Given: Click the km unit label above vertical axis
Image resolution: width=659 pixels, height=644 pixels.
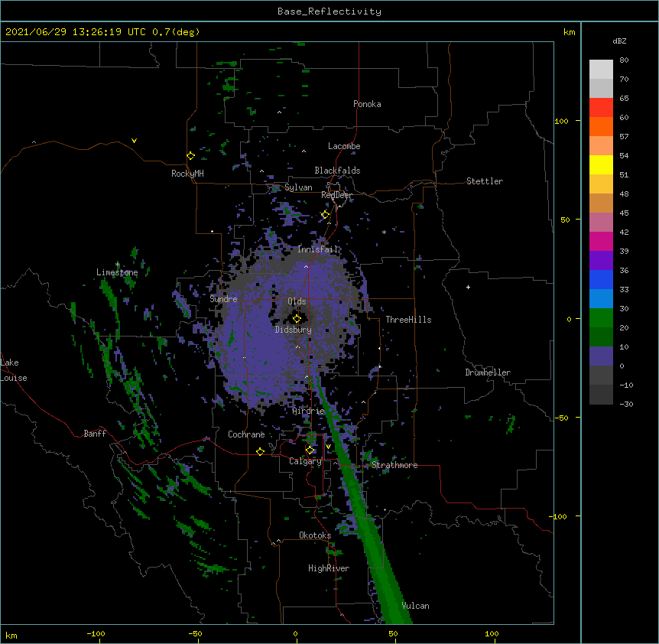Looking at the screenshot, I should pos(569,32).
